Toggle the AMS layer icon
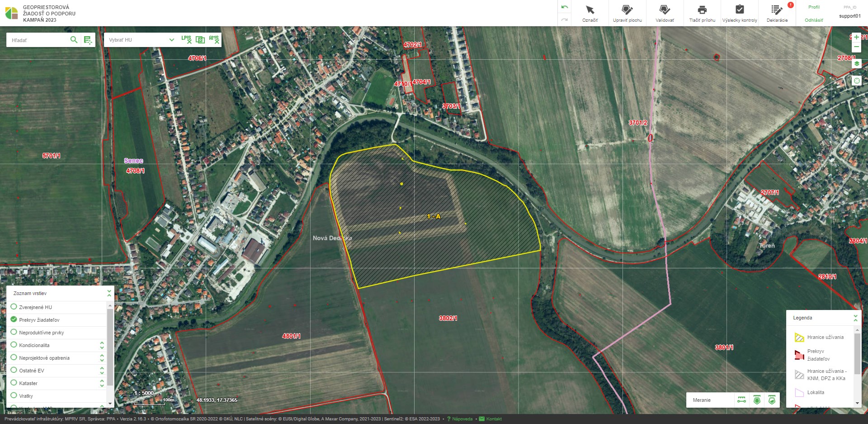Image resolution: width=868 pixels, height=424 pixels. (x=214, y=40)
